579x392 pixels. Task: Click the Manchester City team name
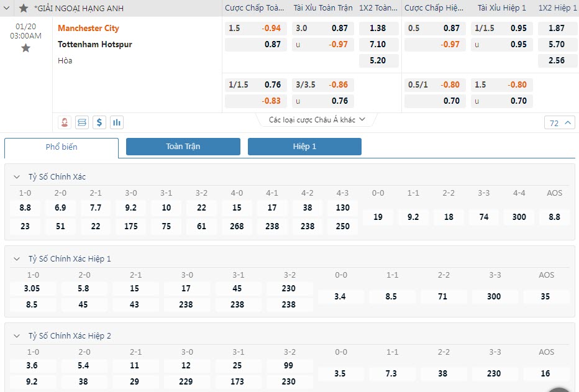88,29
